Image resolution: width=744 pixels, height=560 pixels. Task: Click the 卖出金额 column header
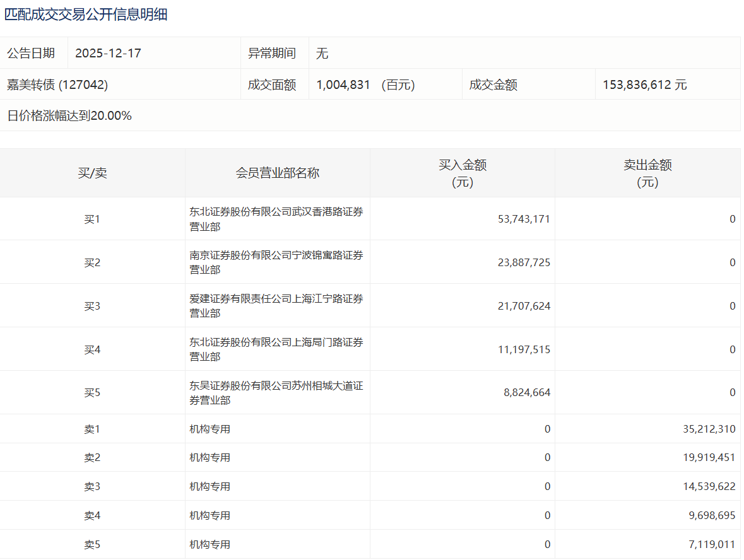(x=647, y=173)
